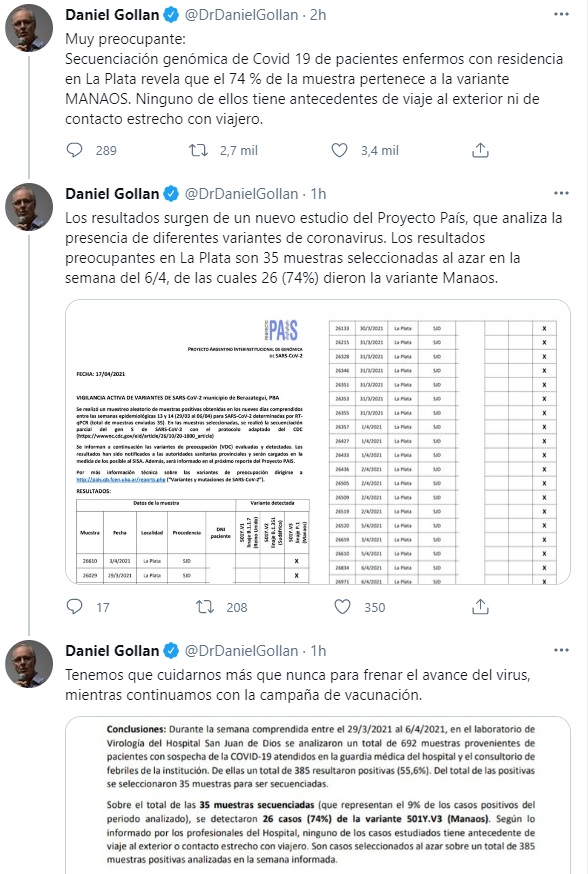Open the @DrDanielGollan handle in the second tweet
This screenshot has width=588, height=874.
coord(241,194)
